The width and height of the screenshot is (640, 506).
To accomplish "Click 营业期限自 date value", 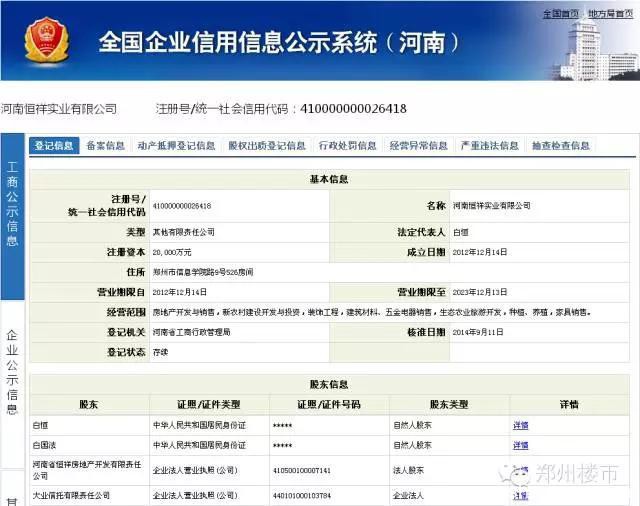I will pyautogui.click(x=180, y=292).
